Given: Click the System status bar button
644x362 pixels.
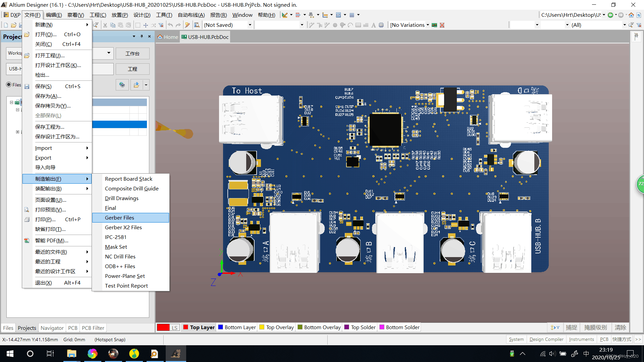Looking at the screenshot, I should [516, 340].
